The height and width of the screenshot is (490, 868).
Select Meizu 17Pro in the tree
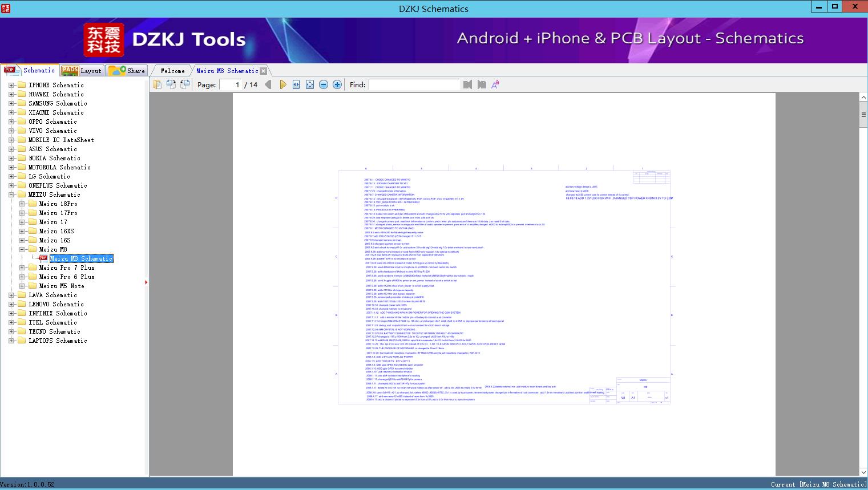click(58, 213)
